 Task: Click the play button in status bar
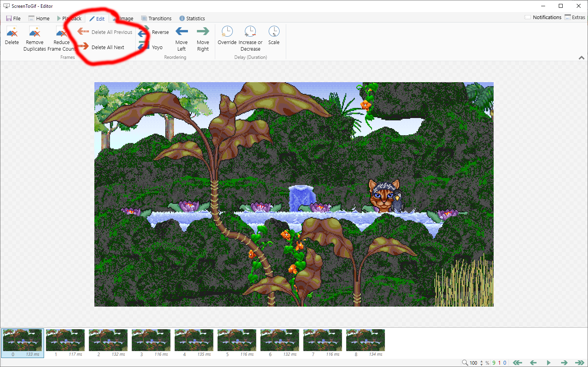click(549, 363)
